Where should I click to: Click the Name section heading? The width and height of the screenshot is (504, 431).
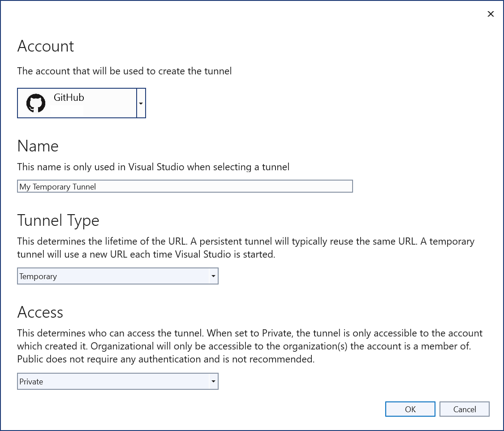tap(38, 146)
